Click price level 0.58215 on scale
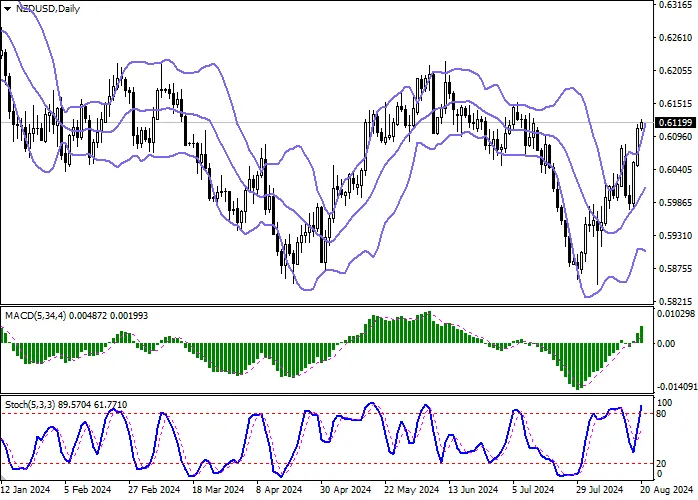Viewport: 698px width, 500px height. 675,301
